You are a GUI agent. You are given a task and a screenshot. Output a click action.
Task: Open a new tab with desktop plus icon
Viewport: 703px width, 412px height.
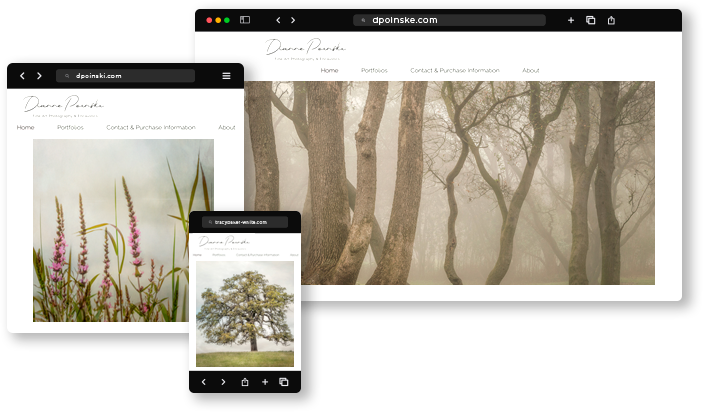tap(571, 20)
